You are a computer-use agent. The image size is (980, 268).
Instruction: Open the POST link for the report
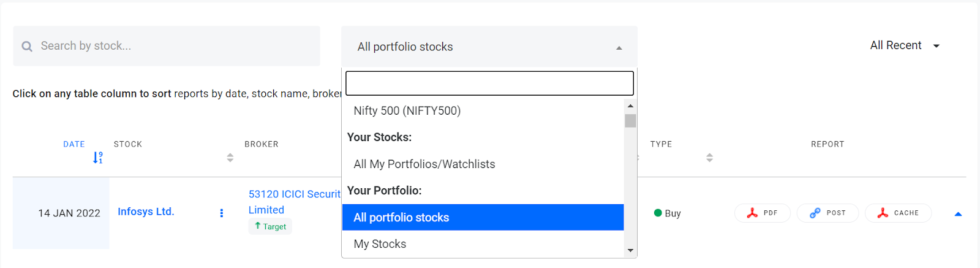pyautogui.click(x=827, y=213)
